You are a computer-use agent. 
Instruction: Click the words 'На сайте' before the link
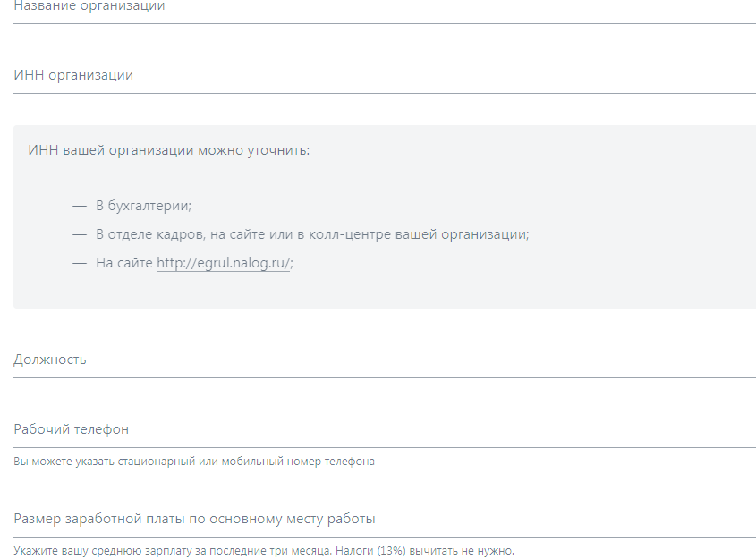tap(124, 263)
